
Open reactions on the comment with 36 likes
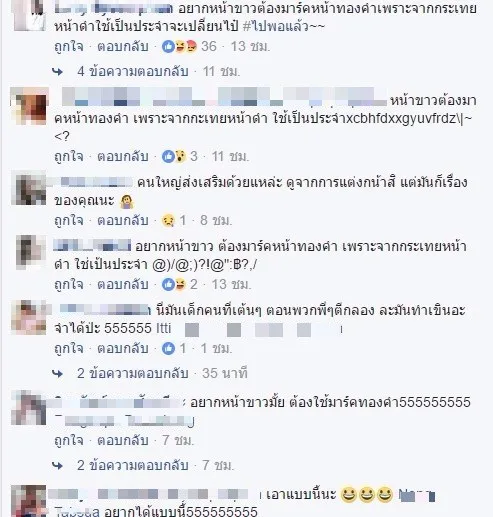pyautogui.click(x=189, y=47)
